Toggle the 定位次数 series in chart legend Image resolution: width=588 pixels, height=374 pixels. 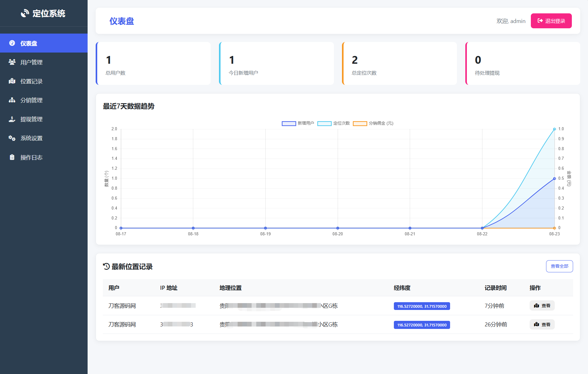point(334,123)
